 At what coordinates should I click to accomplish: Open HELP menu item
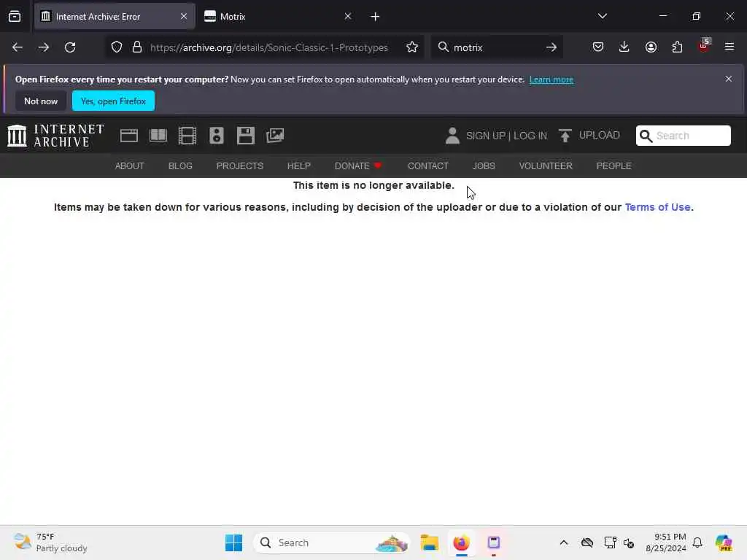298,166
